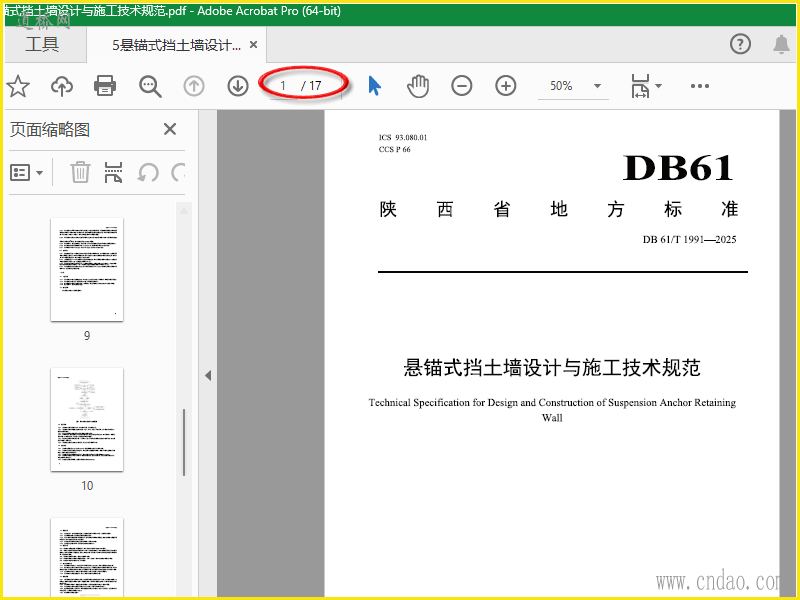Open the more tools ellipsis menu

coord(699,86)
